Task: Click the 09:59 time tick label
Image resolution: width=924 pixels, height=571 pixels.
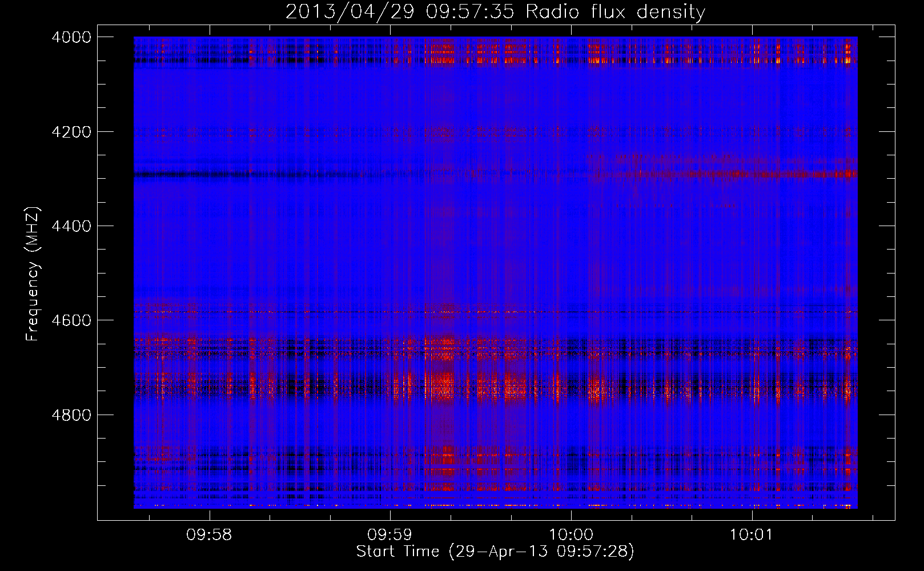Action: click(x=390, y=535)
